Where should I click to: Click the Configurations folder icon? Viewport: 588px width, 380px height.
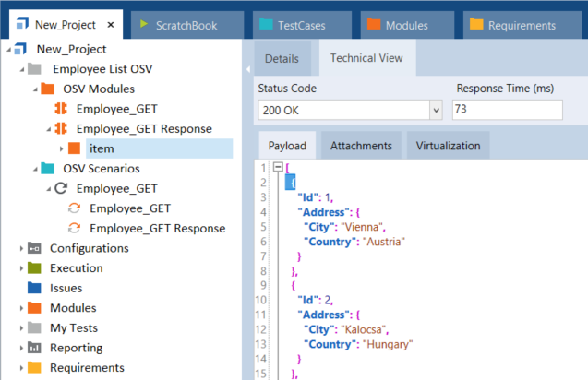point(34,248)
